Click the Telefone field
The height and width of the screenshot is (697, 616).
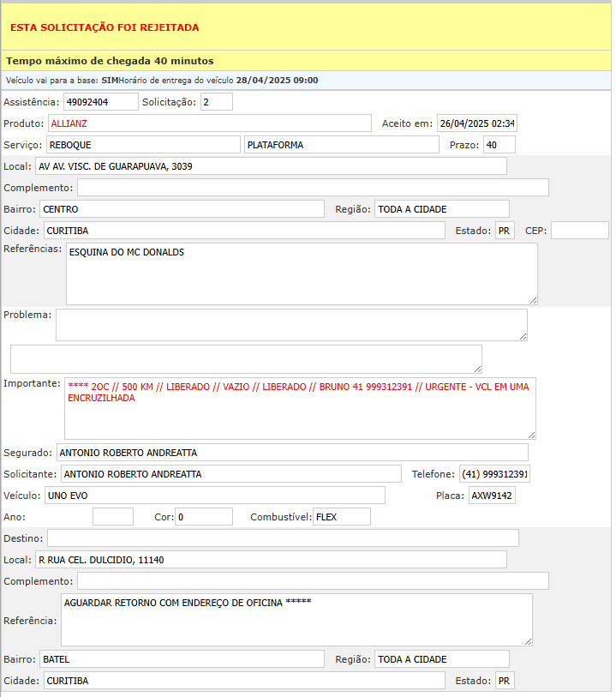495,474
